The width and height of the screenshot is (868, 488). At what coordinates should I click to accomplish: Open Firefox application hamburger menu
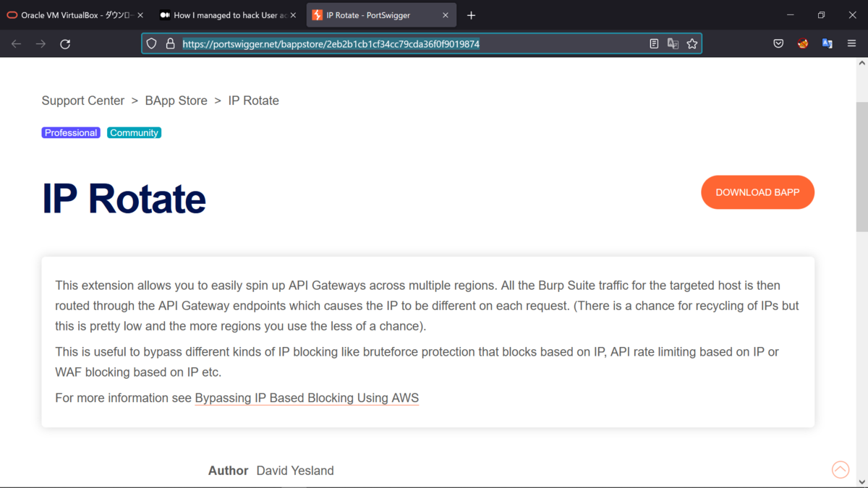coord(852,44)
